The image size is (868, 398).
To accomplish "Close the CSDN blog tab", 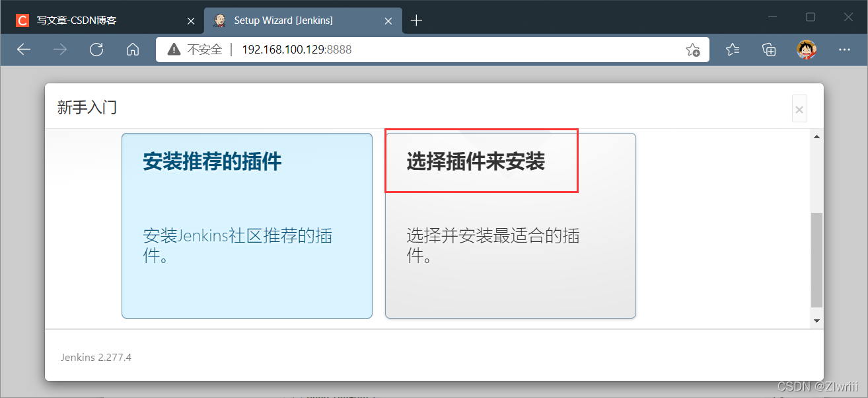I will 191,20.
